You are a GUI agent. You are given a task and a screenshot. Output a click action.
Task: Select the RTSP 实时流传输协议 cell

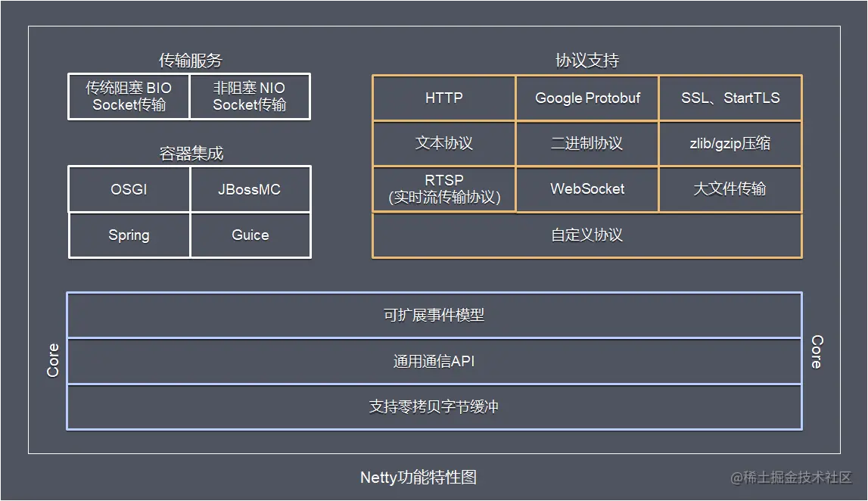(443, 189)
